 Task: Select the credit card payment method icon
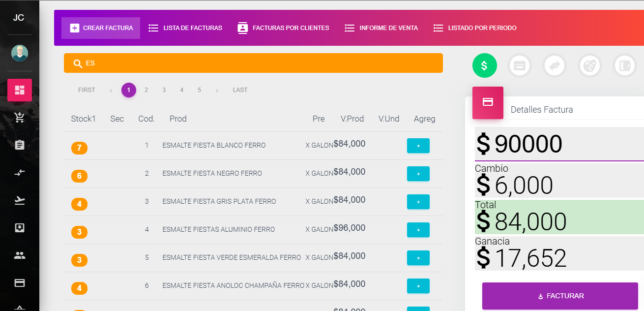[520, 65]
